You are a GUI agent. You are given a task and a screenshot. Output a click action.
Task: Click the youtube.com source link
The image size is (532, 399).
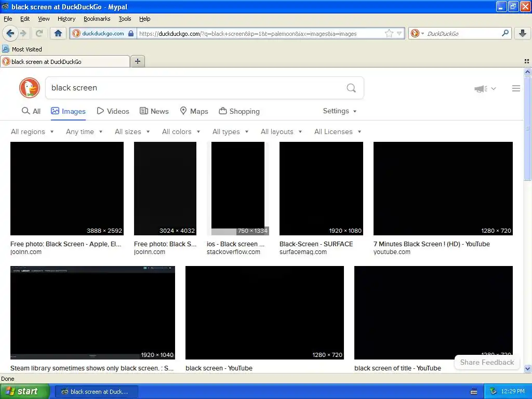click(x=392, y=252)
